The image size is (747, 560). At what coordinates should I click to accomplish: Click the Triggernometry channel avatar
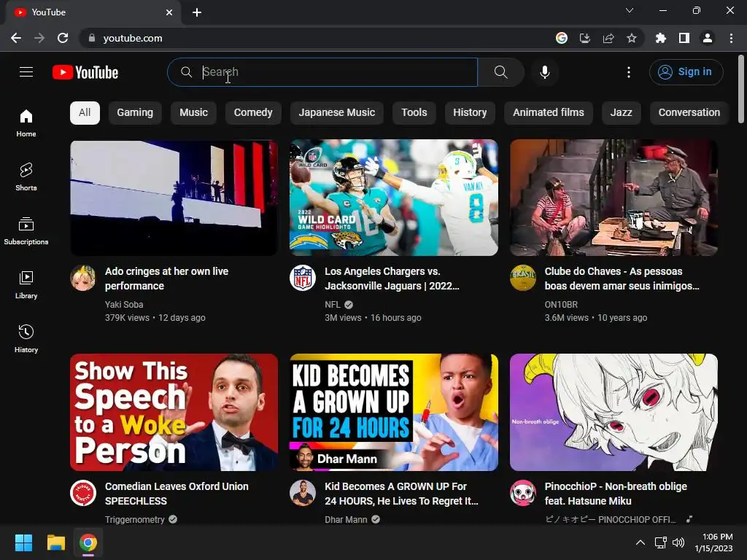click(x=83, y=493)
